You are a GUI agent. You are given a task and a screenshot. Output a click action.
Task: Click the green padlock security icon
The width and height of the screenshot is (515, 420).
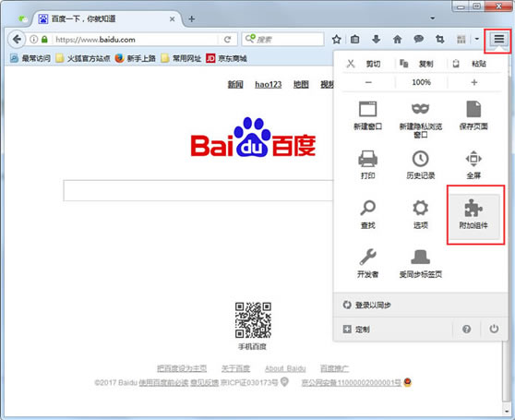(x=44, y=40)
